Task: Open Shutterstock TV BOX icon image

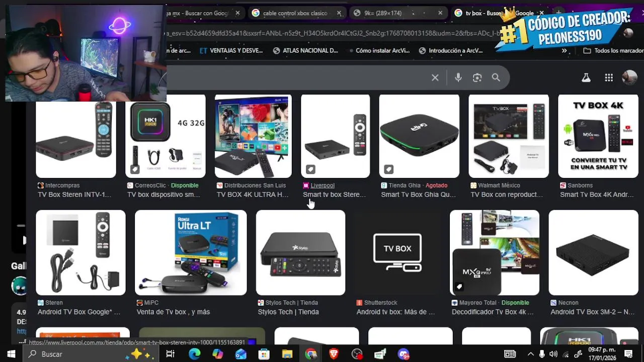Action: coord(397,252)
